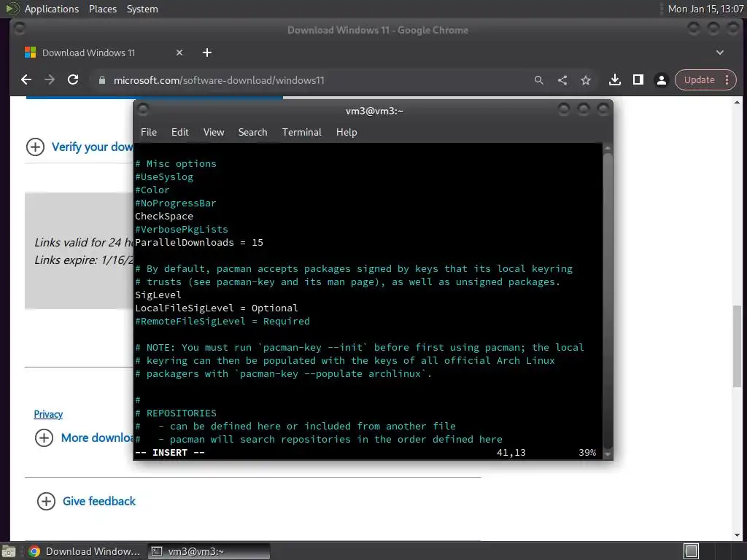Click the Update button in Chrome
This screenshot has height=560, width=747.
700,80
